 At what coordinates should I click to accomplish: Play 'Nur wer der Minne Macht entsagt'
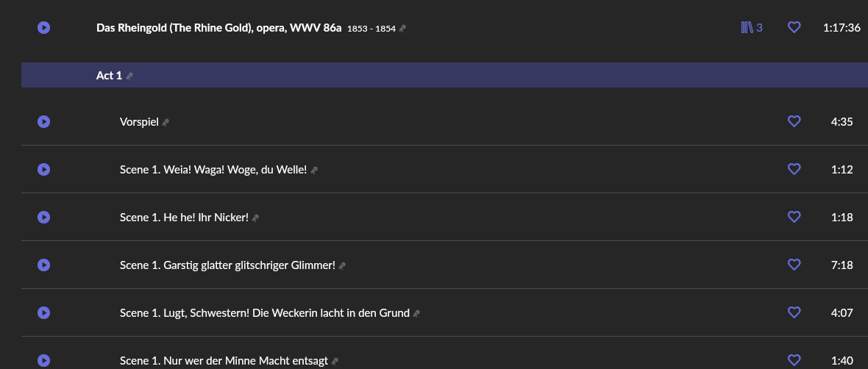pyautogui.click(x=43, y=360)
